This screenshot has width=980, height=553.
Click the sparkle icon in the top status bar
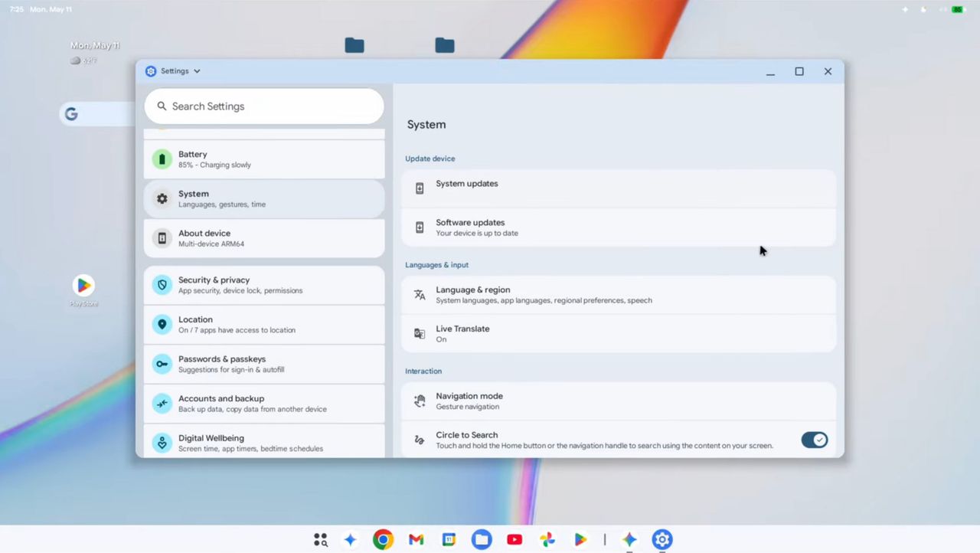[905, 9]
